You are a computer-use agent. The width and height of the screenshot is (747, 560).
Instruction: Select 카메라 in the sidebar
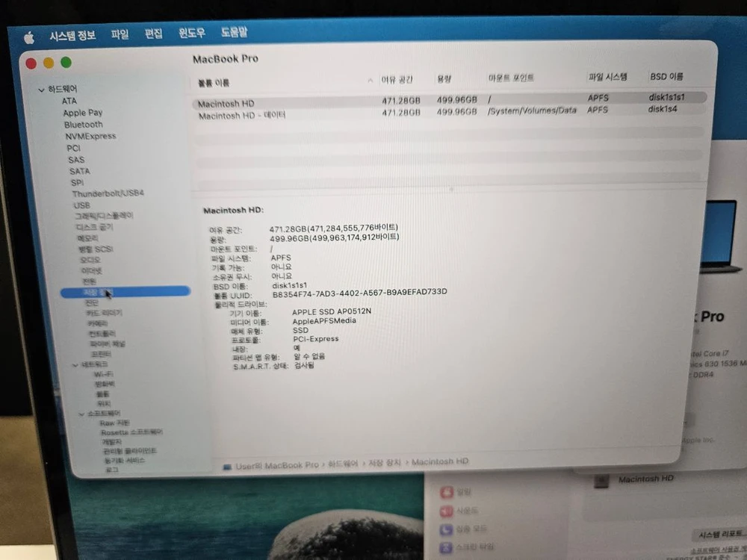pyautogui.click(x=98, y=324)
